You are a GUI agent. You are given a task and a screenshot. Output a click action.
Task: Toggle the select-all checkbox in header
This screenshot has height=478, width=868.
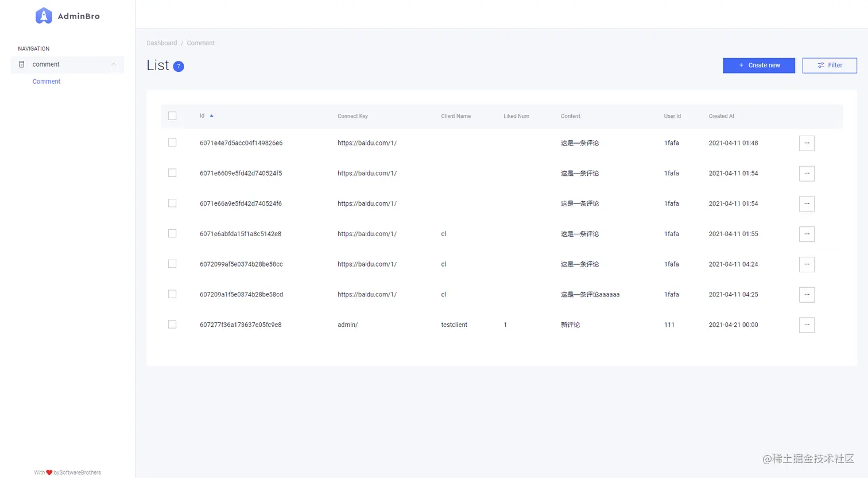pyautogui.click(x=172, y=116)
